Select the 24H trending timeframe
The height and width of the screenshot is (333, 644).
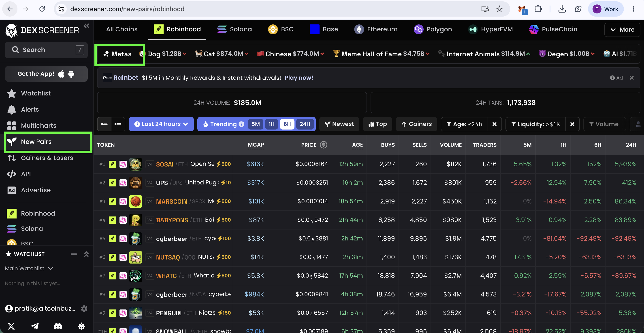tap(305, 124)
